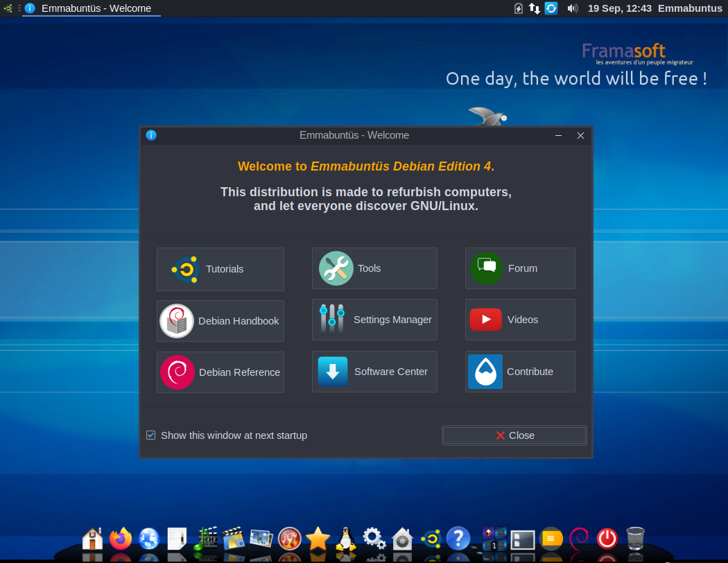Launch Firefox from the dock
The image size is (728, 563).
(121, 539)
